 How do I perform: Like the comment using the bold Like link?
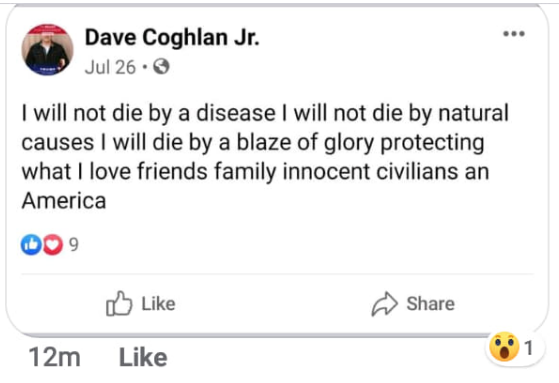(143, 357)
